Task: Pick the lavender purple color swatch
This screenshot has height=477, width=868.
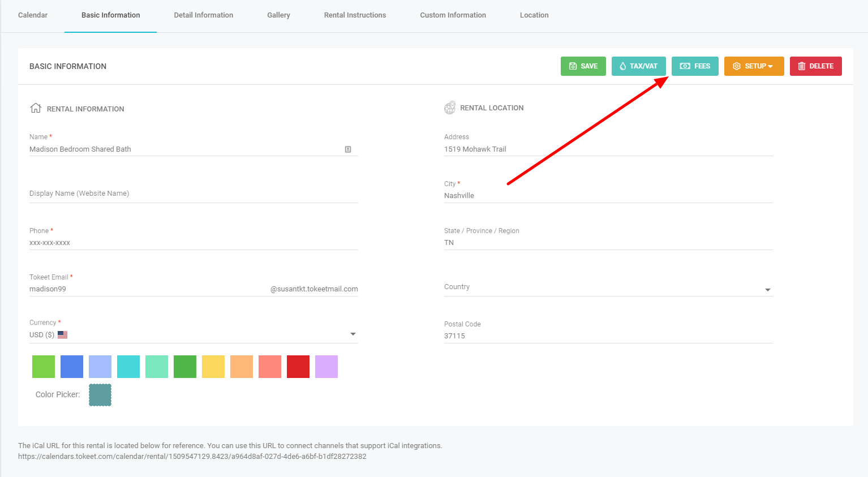Action: (326, 367)
